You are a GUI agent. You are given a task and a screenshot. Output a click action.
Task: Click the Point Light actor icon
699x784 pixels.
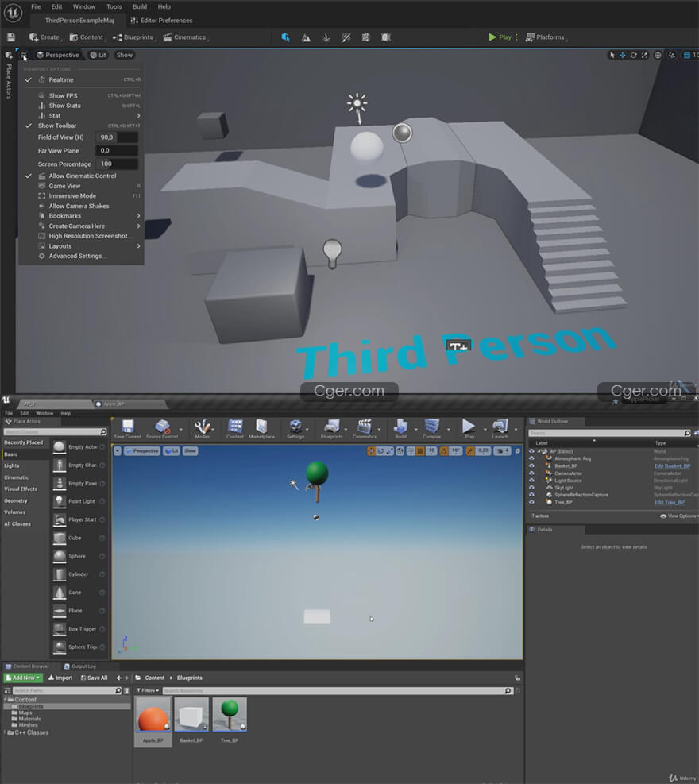[x=60, y=501]
